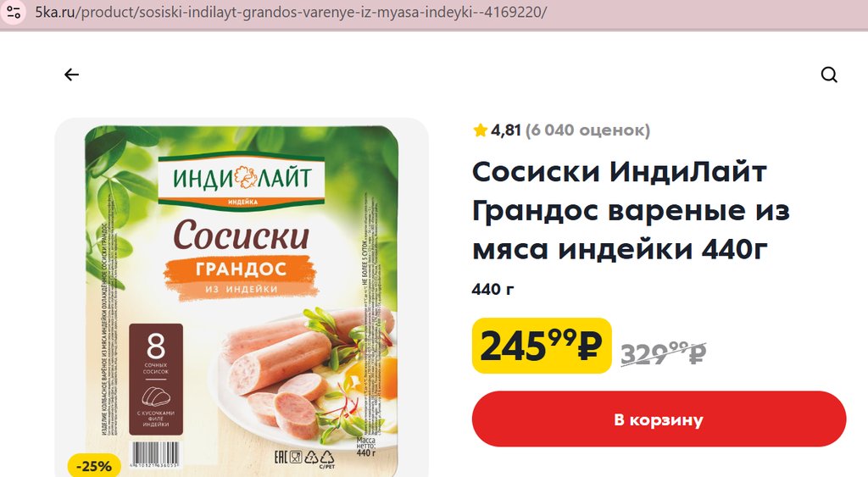Click the Сосиски ИндиЛайт Грандос product title

click(631, 210)
